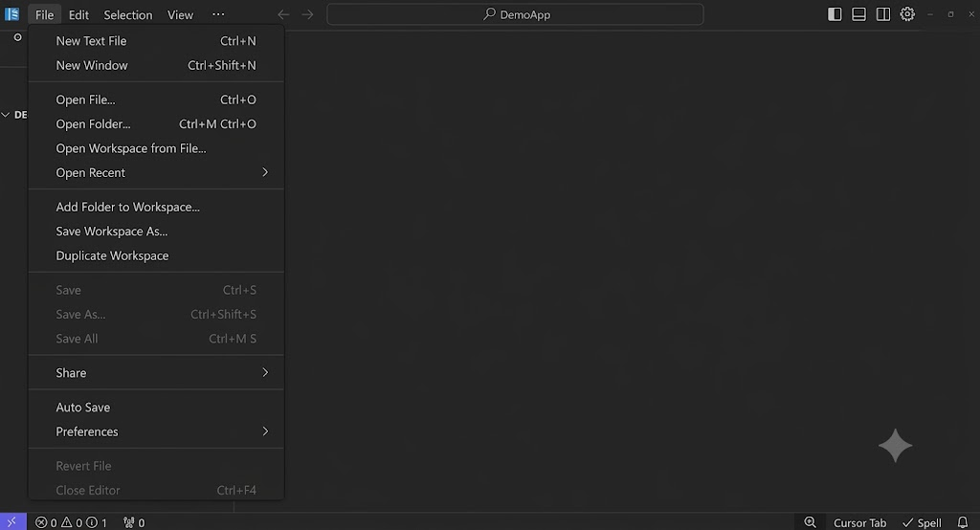The image size is (980, 530).
Task: Select Open Folder... entry
Action: tap(156, 123)
